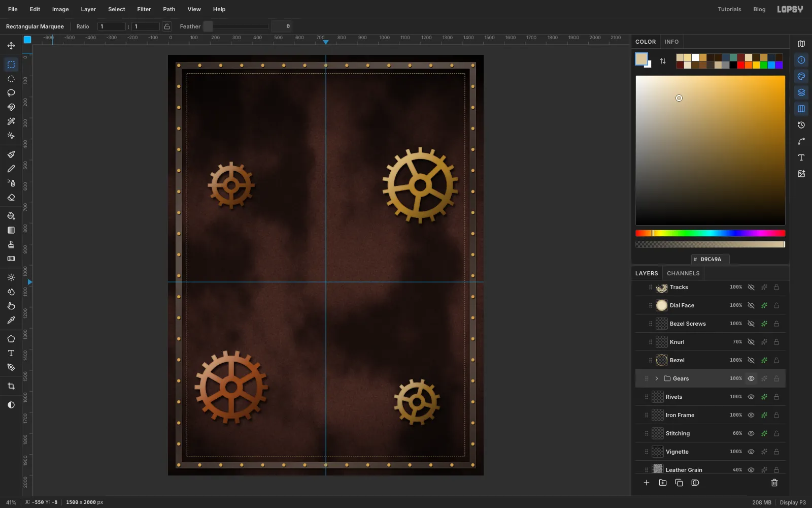Viewport: 812px width, 508px height.
Task: Show the Knurl layer
Action: click(751, 342)
